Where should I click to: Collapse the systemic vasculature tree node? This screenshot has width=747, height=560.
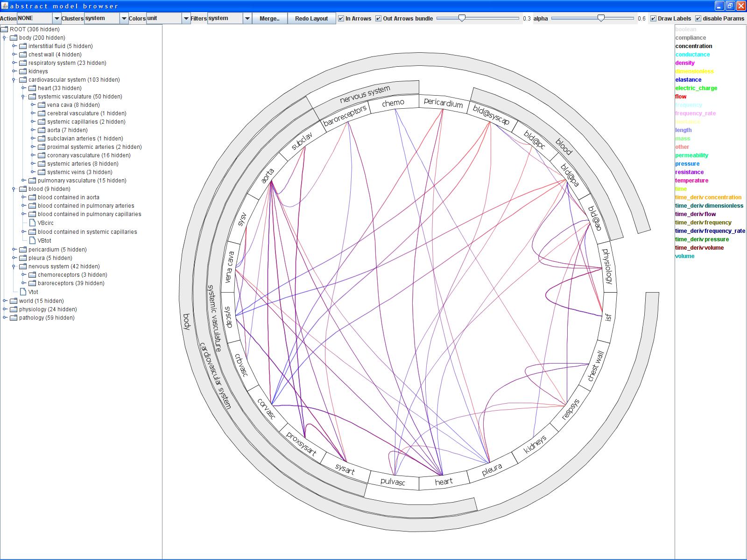23,97
